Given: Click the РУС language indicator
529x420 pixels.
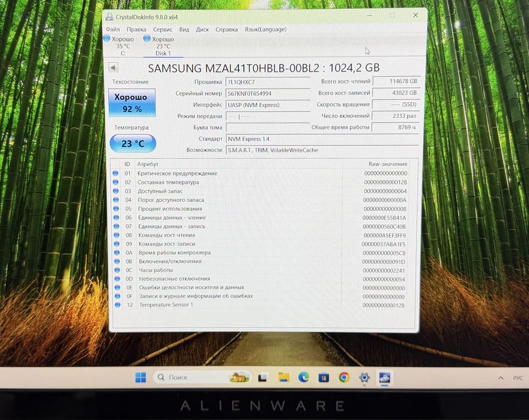Looking at the screenshot, I should [518, 378].
